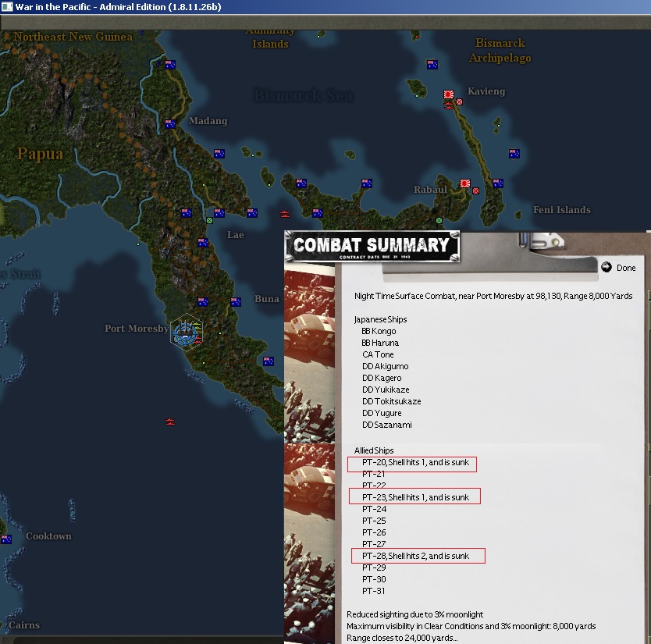This screenshot has height=644, width=651.
Task: Click the Buna map label
Action: click(267, 299)
